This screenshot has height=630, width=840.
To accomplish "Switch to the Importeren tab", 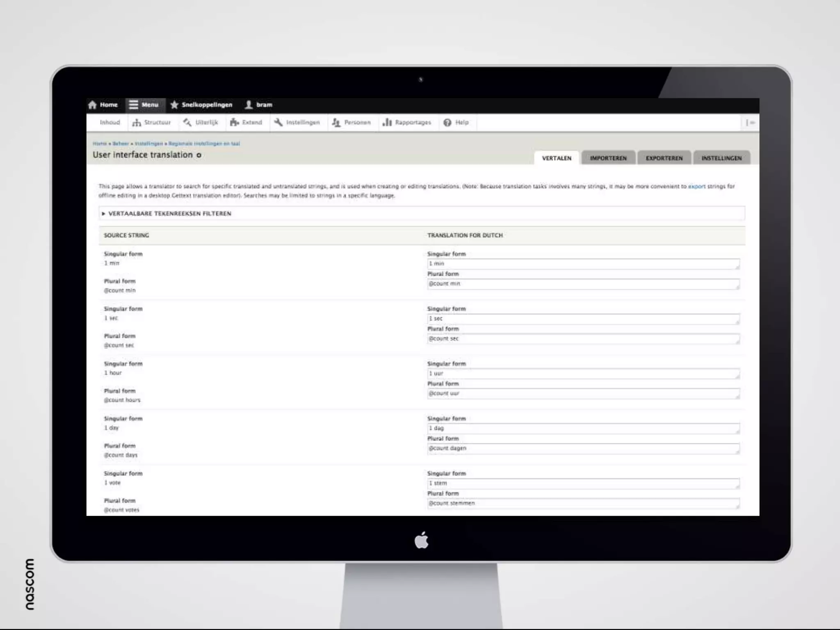I will coord(608,158).
